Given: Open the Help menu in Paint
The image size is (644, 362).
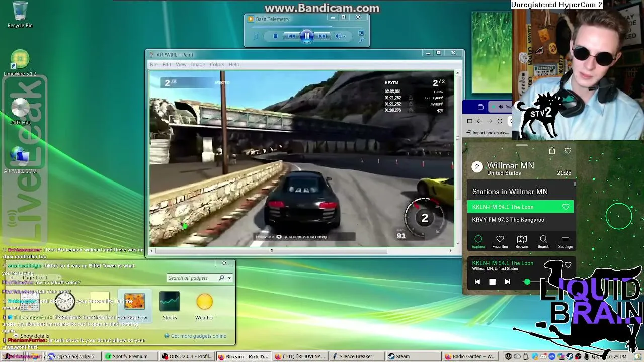Looking at the screenshot, I should (x=234, y=64).
